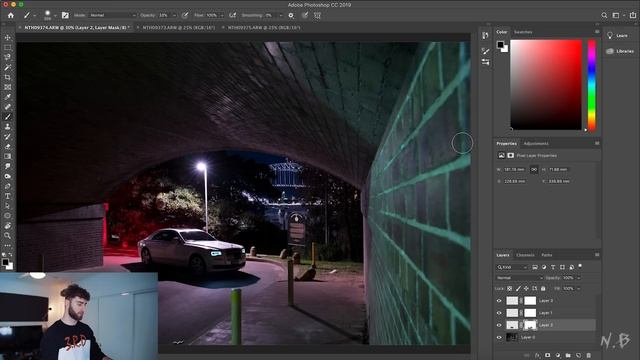Select the Pen tool
640x360 pixels.
7,186
